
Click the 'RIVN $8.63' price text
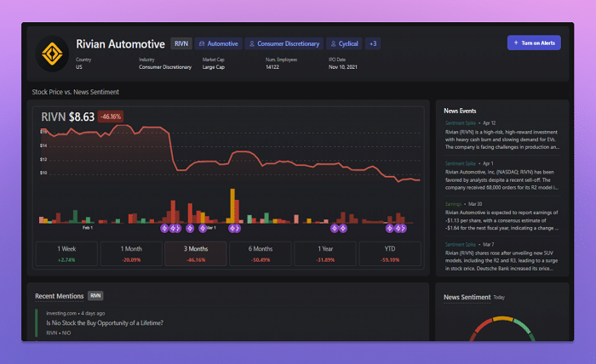tap(67, 117)
